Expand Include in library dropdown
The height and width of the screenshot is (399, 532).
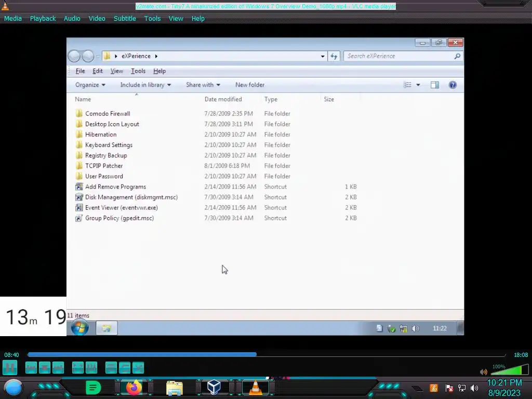[145, 85]
